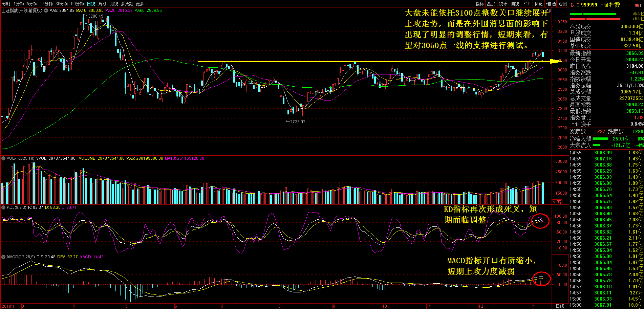
Task: Click the 净流入额 green flow bar
Action: [600, 139]
